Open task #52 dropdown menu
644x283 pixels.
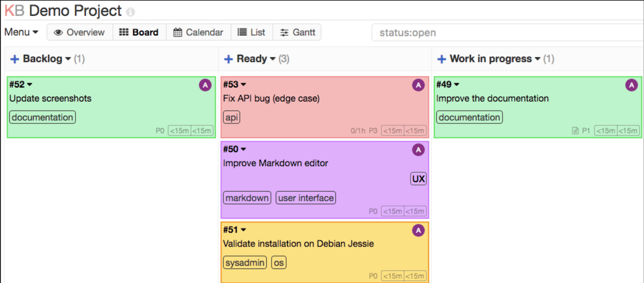[21, 84]
